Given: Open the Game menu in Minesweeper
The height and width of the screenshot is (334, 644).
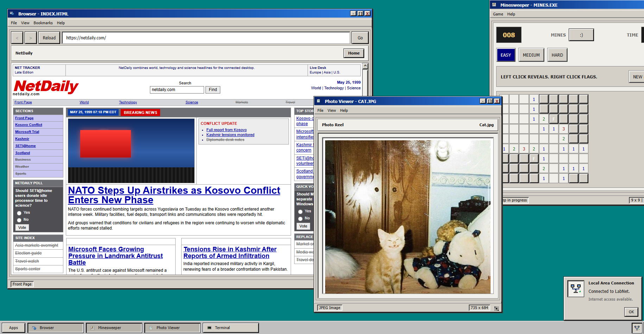Looking at the screenshot, I should click(x=498, y=14).
